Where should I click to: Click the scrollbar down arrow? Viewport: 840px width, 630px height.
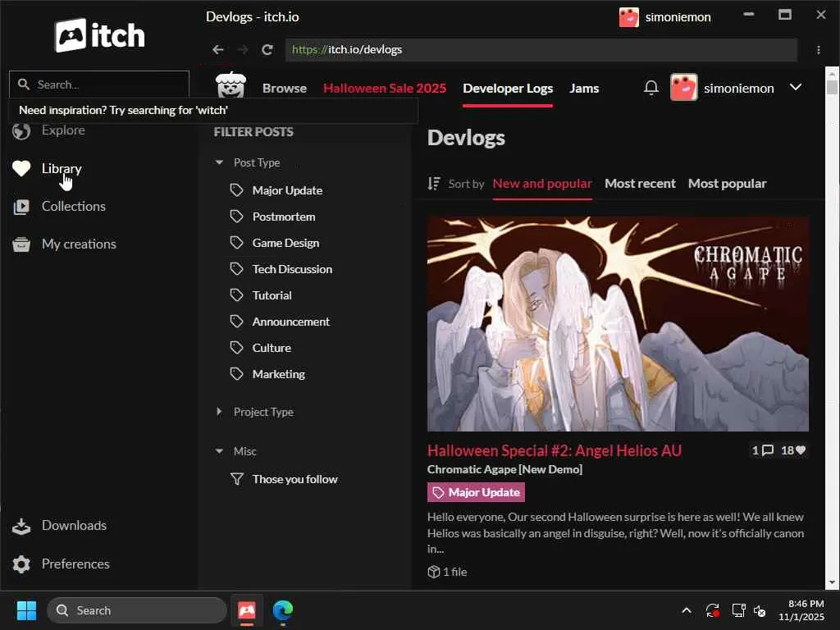[x=832, y=582]
